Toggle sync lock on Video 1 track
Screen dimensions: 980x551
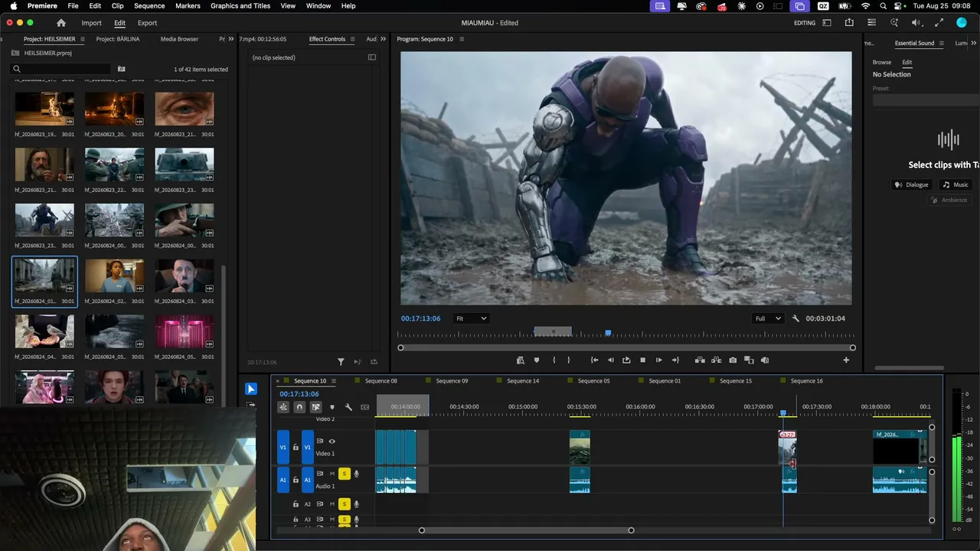(320, 441)
